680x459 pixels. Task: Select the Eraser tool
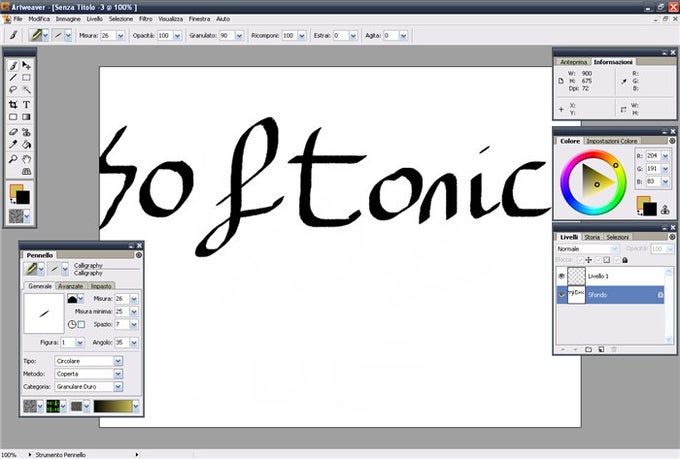(x=13, y=132)
